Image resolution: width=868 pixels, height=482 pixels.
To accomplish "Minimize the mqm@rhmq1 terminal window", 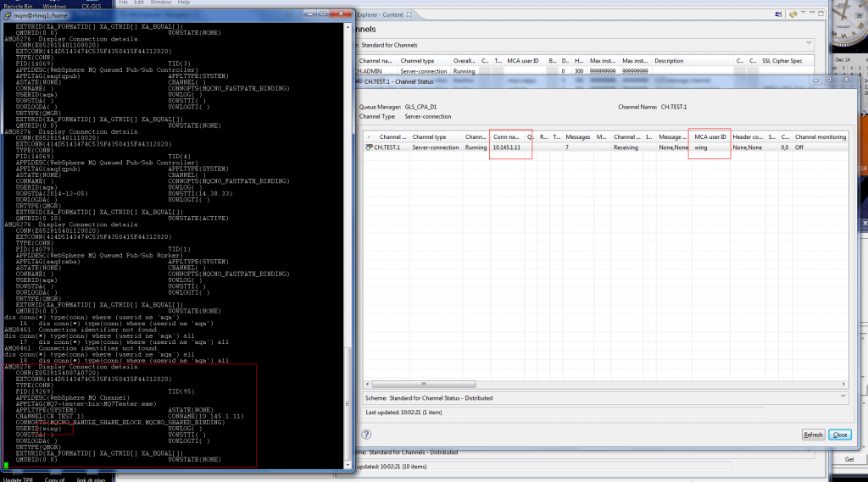I will pyautogui.click(x=310, y=14).
